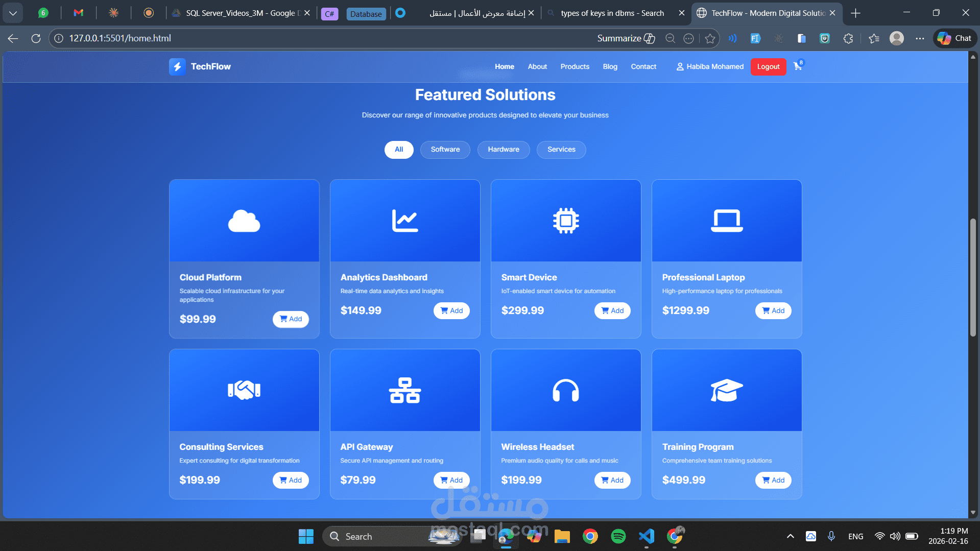This screenshot has height=551, width=980.
Task: Click the Cloud Platform product title
Action: point(210,277)
